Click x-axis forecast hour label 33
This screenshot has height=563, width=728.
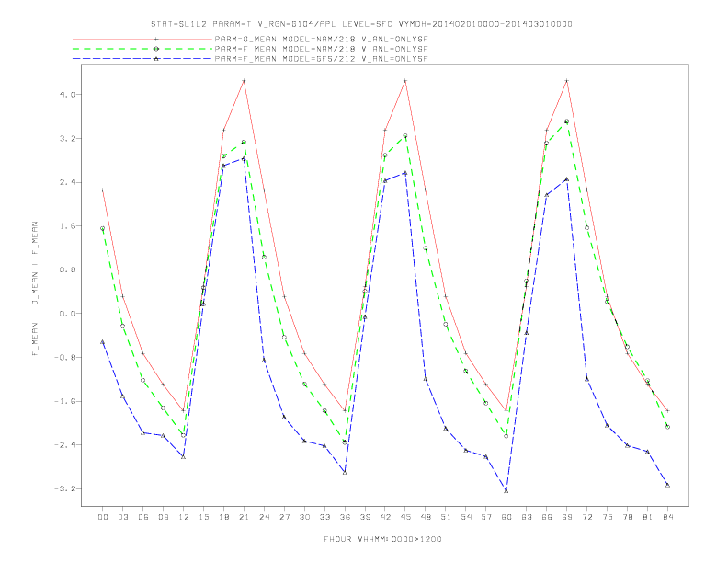click(x=324, y=517)
